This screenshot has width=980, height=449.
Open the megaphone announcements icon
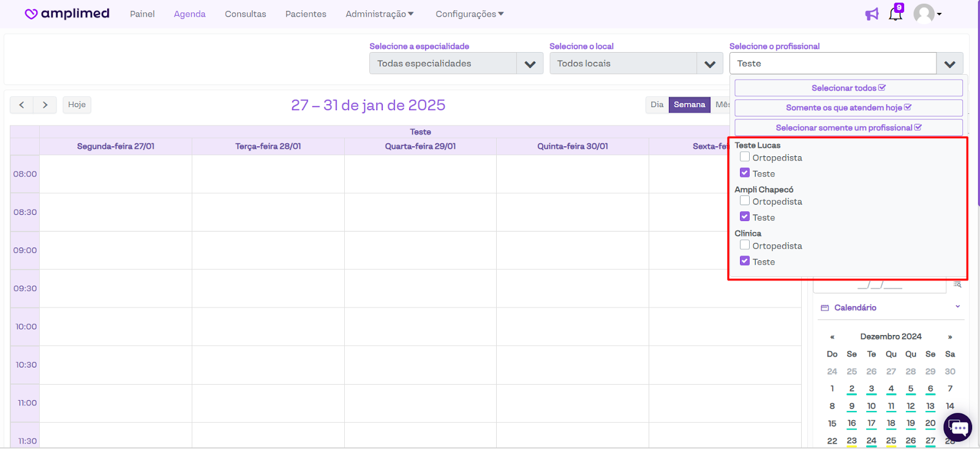pos(872,14)
